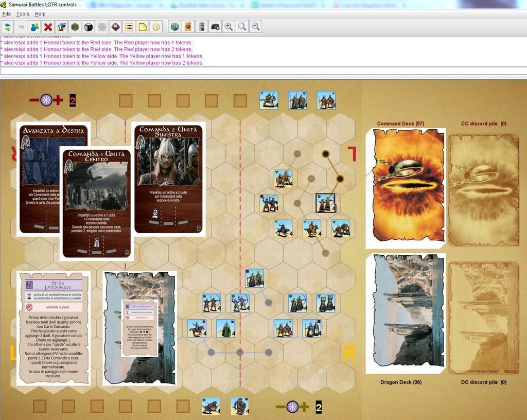The height and width of the screenshot is (420, 527).
Task: Open the File menu
Action: pos(6,14)
